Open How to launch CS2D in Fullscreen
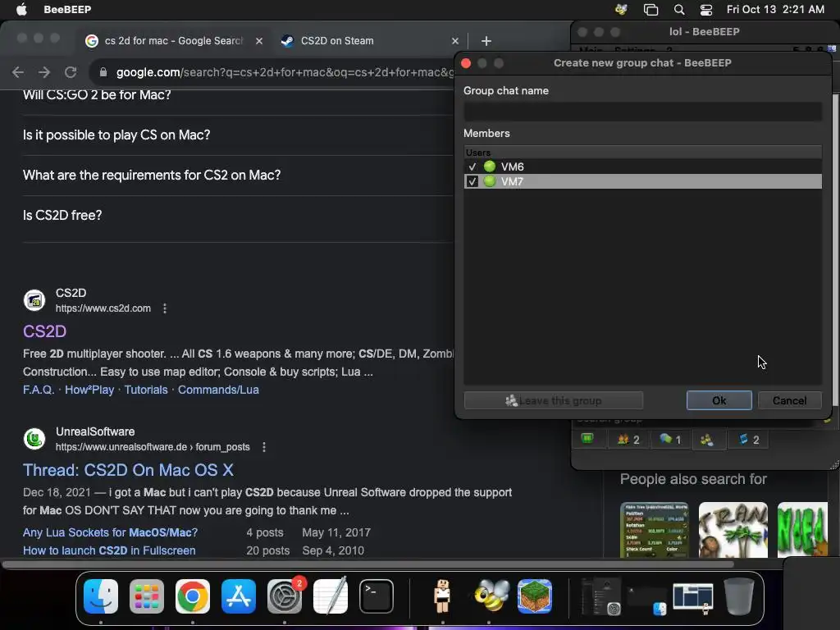This screenshot has width=840, height=630. [x=109, y=550]
